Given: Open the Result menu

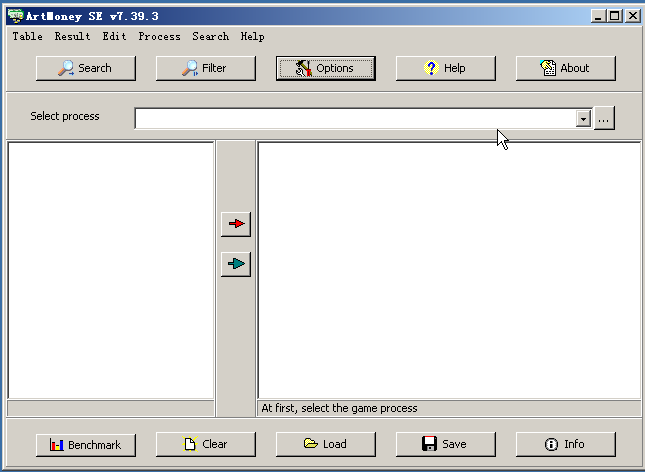Looking at the screenshot, I should (72, 36).
